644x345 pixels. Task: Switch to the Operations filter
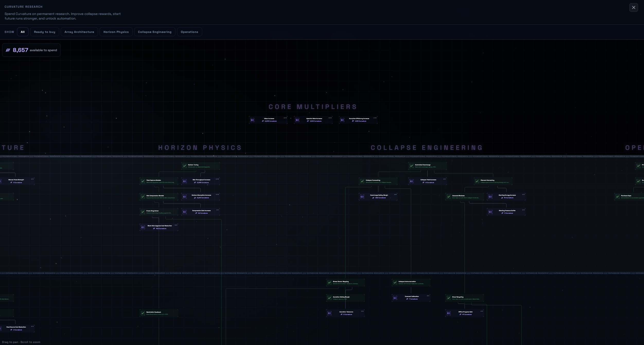tap(189, 32)
